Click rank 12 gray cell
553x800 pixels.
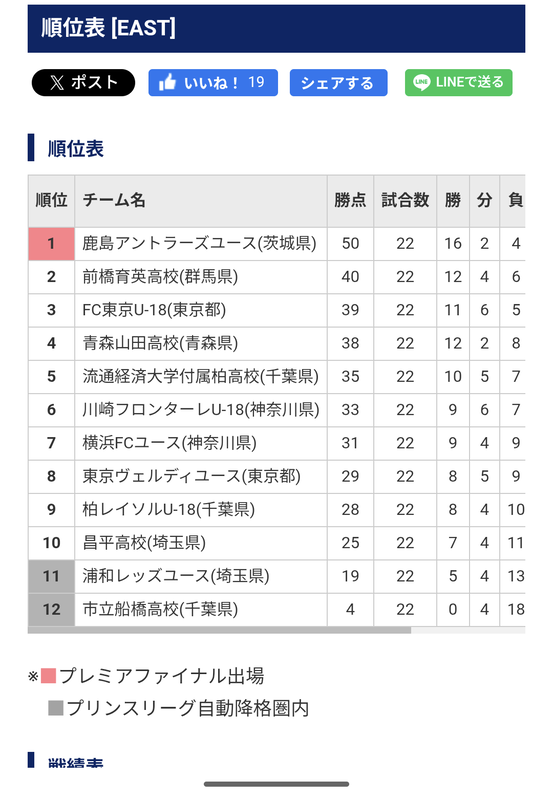point(52,609)
